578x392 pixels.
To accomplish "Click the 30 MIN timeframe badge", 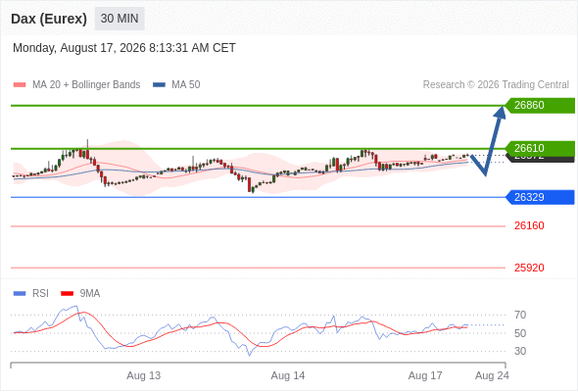I will [x=120, y=19].
